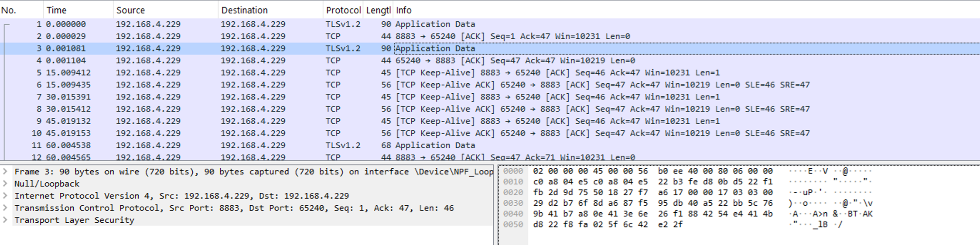Select packet 1 at time 0.000000
The width and height of the screenshot is (980, 245).
(x=490, y=24)
